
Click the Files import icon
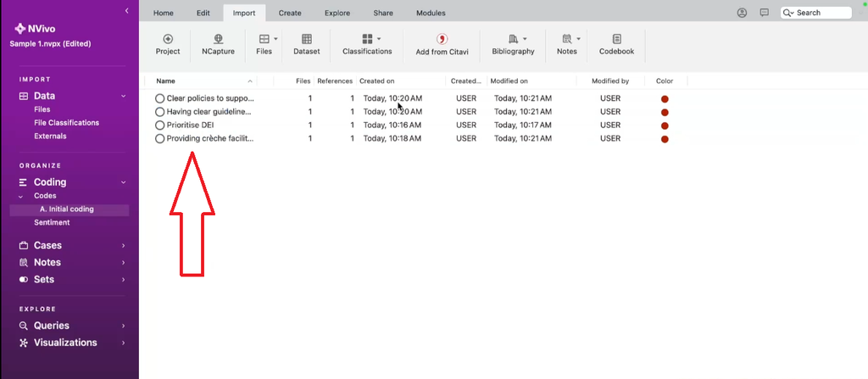point(264,39)
